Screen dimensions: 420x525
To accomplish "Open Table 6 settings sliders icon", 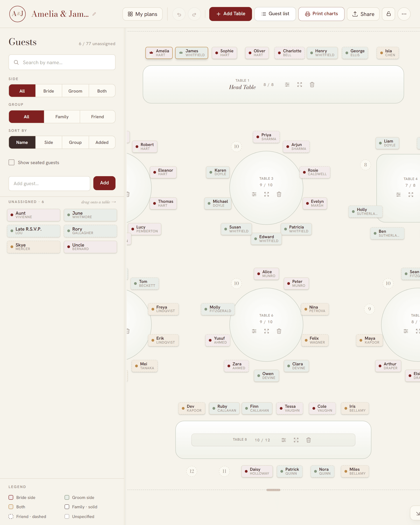I will tap(254, 331).
